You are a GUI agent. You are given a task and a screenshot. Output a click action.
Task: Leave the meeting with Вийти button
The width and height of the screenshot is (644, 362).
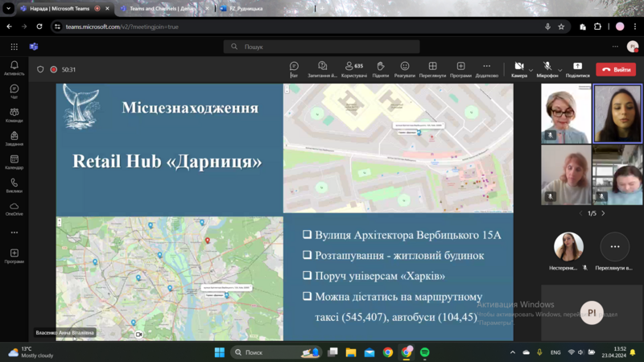coord(616,69)
